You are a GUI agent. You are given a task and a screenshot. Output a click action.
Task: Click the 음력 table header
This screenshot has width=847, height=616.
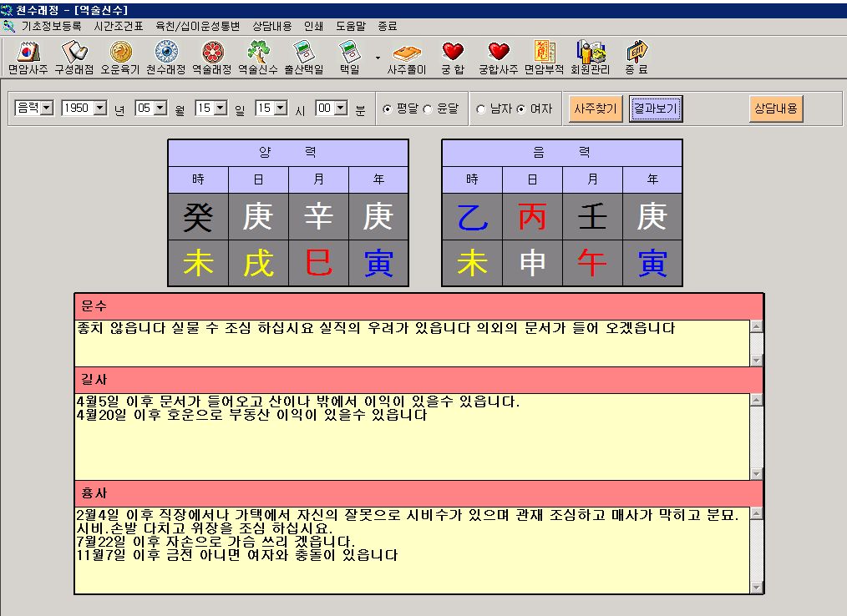click(x=562, y=153)
